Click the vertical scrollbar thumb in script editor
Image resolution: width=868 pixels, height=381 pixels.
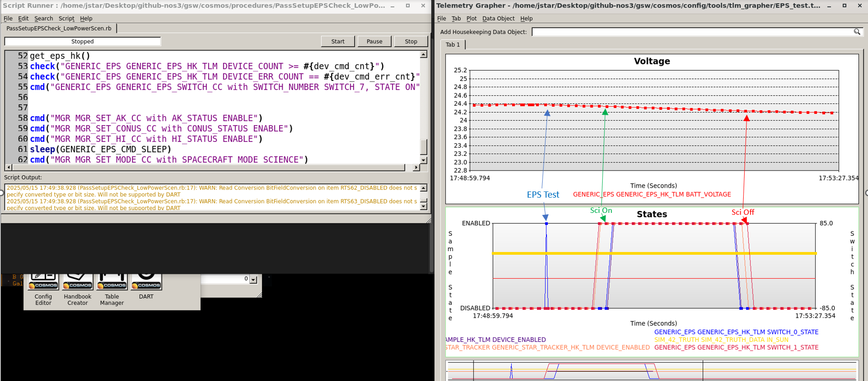click(x=424, y=147)
